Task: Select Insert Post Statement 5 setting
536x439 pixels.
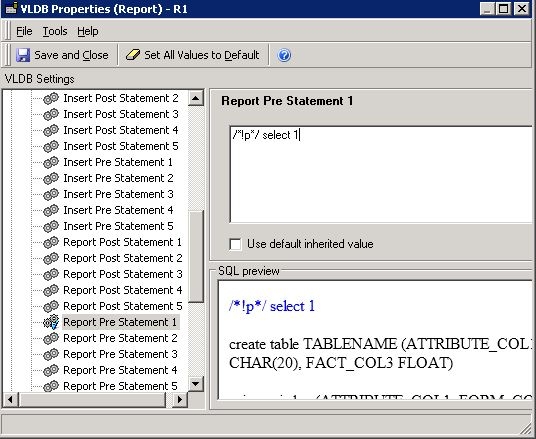Action: 121,146
